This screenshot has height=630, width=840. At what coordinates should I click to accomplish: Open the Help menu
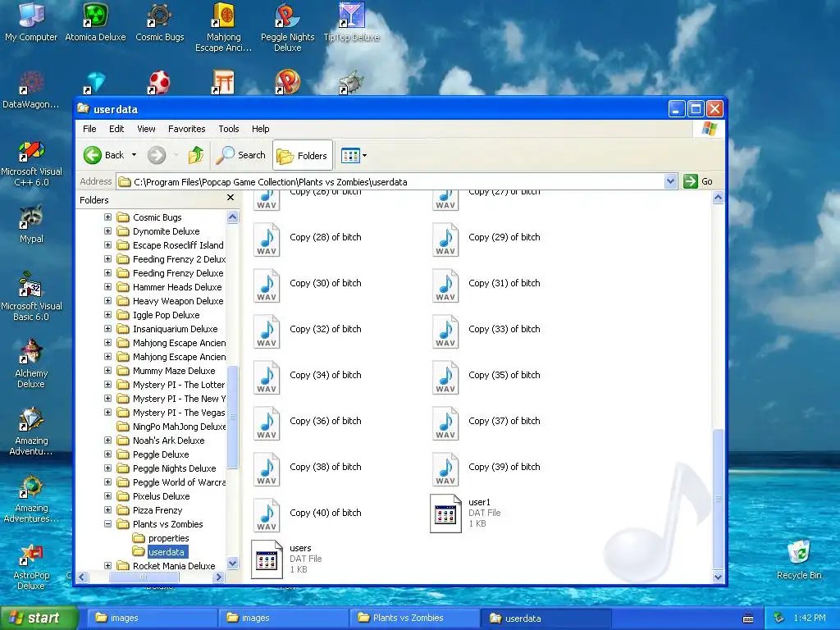point(260,129)
